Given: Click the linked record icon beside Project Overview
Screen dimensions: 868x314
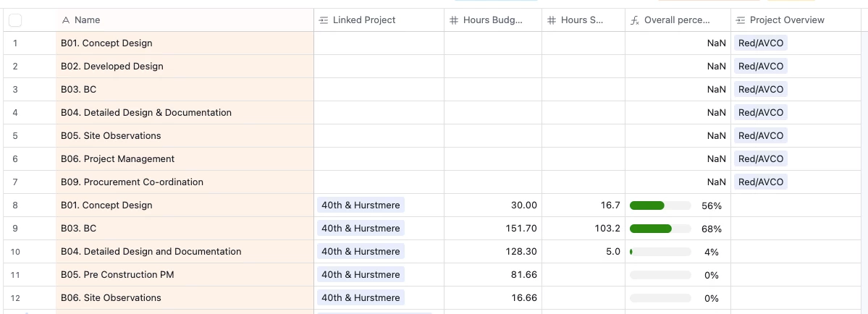Looking at the screenshot, I should pos(740,20).
